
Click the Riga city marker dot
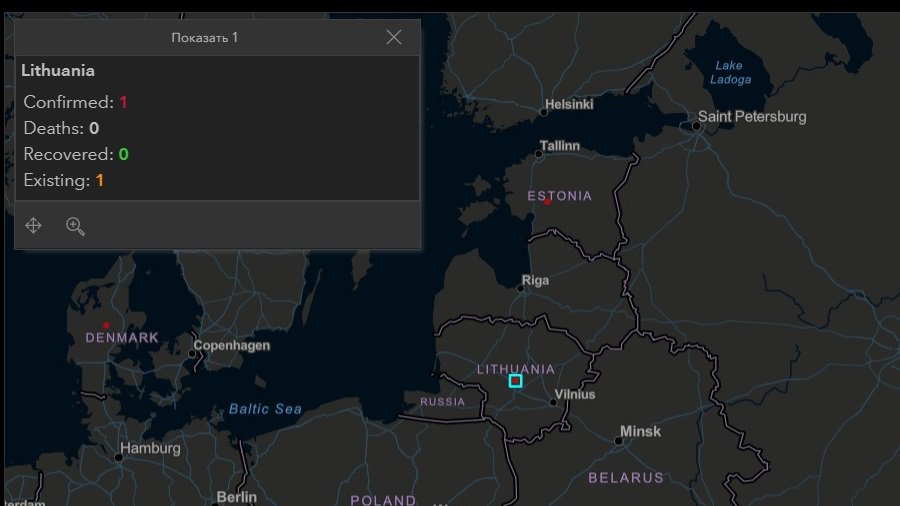[x=521, y=287]
